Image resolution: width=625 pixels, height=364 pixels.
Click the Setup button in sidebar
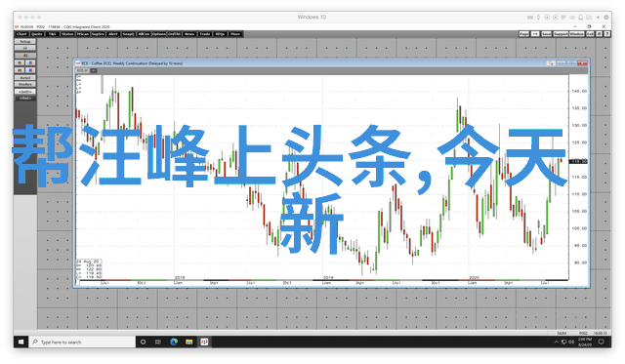click(x=25, y=41)
